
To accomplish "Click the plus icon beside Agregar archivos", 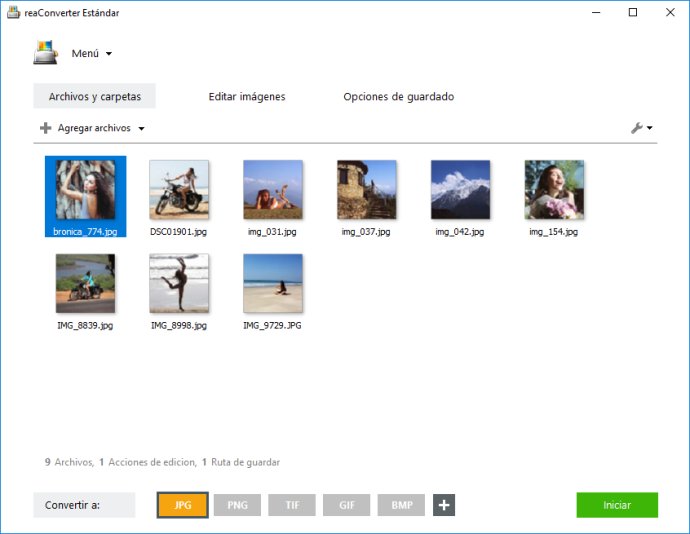I will point(45,128).
